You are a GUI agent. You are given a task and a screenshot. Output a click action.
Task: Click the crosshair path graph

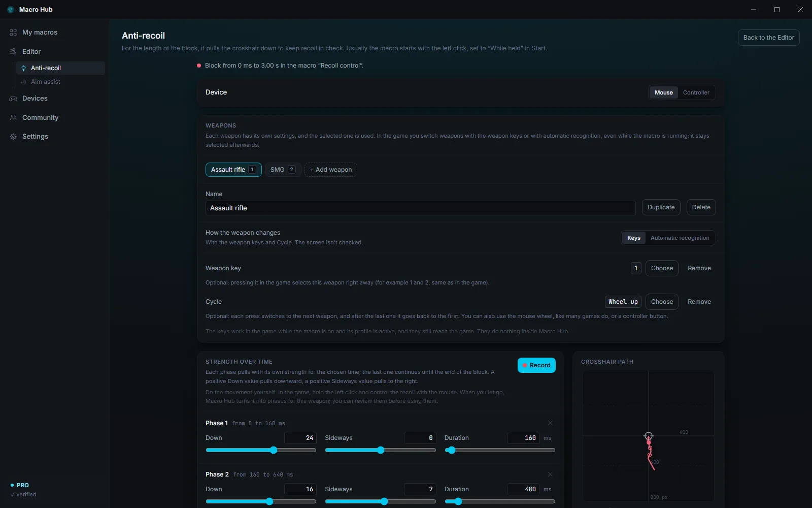tap(648, 436)
